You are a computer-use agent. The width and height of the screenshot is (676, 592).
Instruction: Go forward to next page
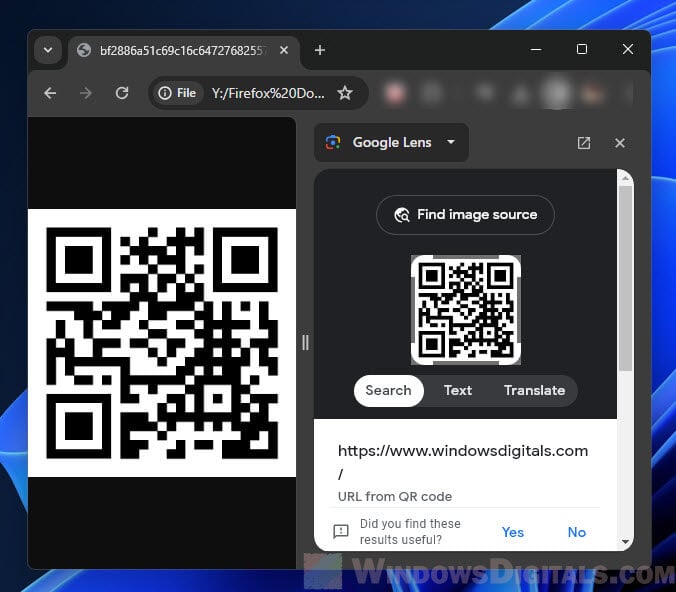pyautogui.click(x=86, y=93)
